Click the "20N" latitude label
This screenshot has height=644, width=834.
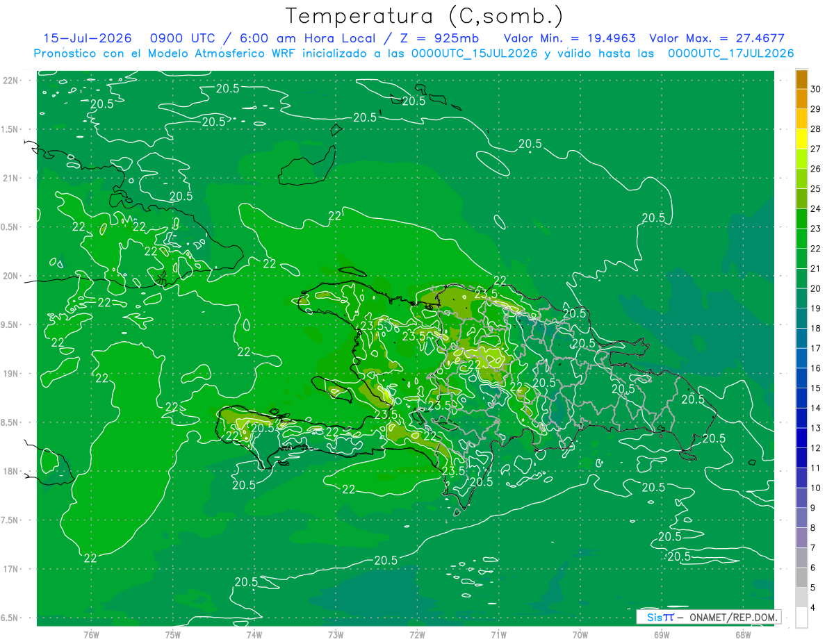pos(12,276)
